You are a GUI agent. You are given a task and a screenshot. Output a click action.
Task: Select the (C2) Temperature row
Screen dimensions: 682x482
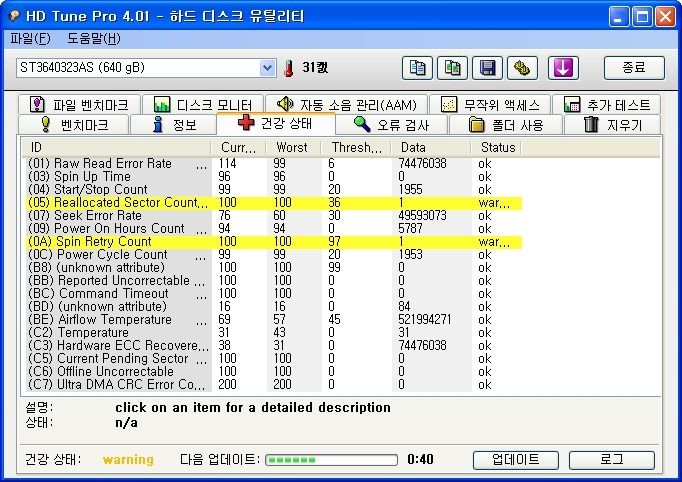(x=272, y=333)
